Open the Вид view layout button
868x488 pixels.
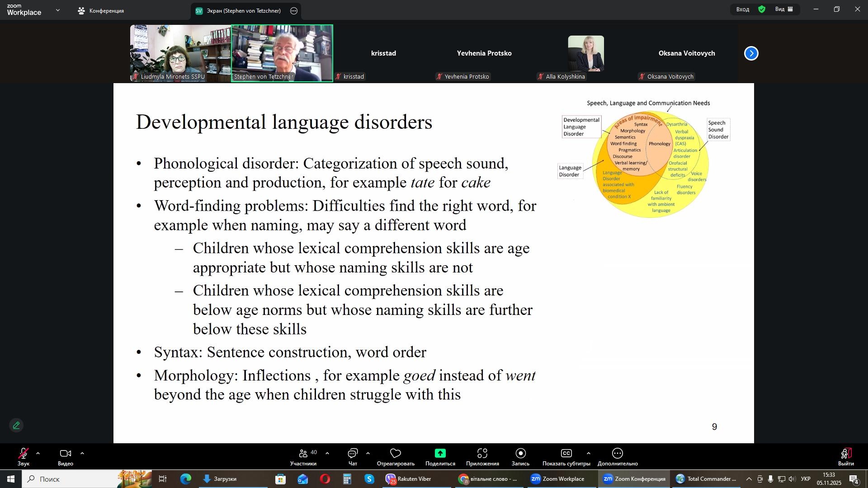point(785,9)
